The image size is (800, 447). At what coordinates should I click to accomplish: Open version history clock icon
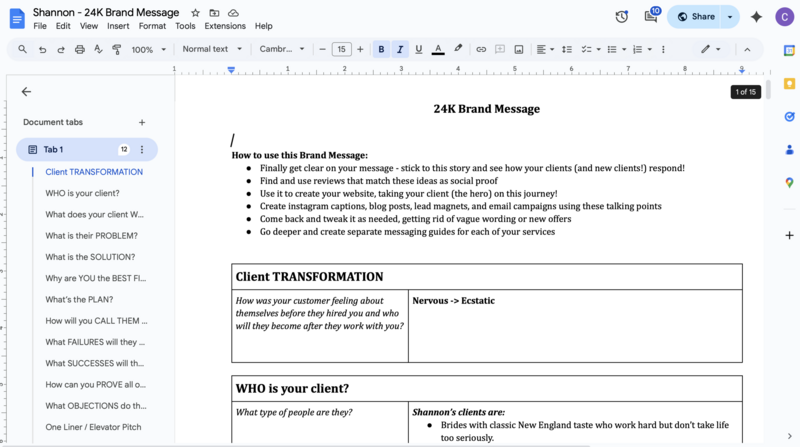(x=621, y=17)
